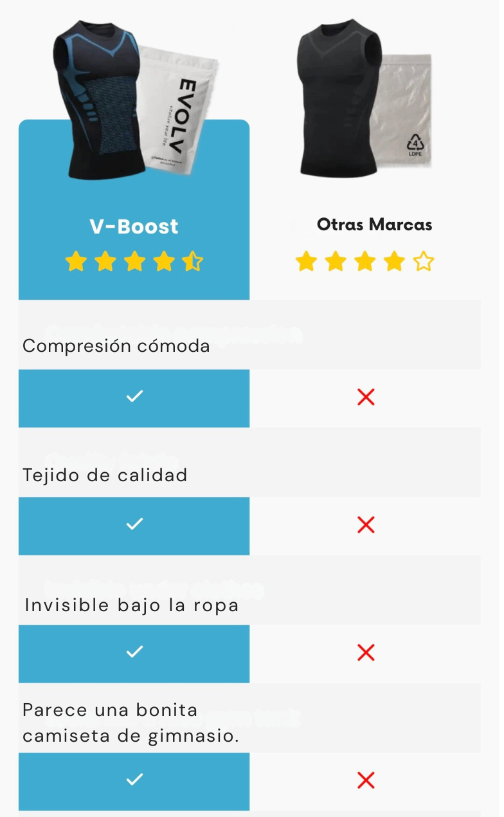Image resolution: width=504 pixels, height=817 pixels.
Task: Click the V-Boost checkmark for Invisible bajo la ropa
Action: tap(134, 652)
